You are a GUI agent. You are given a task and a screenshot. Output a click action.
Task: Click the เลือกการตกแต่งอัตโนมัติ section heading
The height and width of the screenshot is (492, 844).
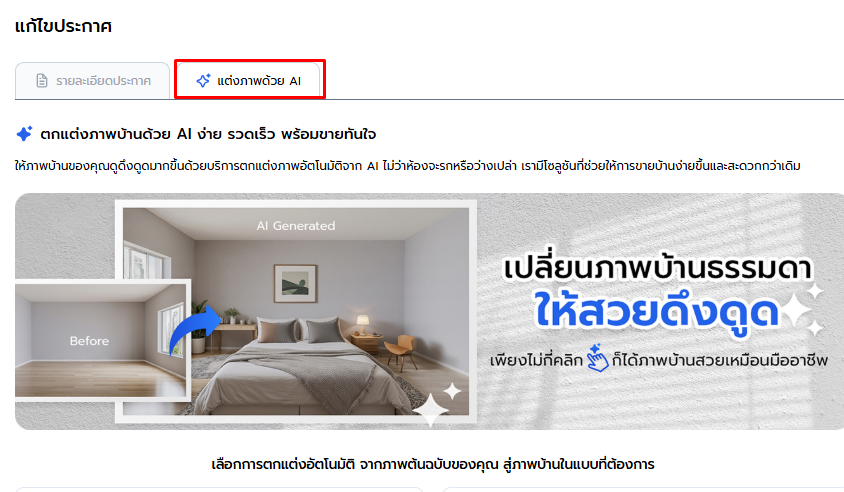coord(433,464)
